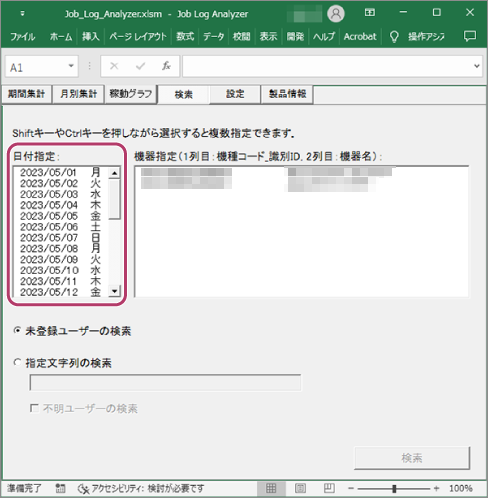
Task: Click the zoom out minus button
Action: coord(351,488)
